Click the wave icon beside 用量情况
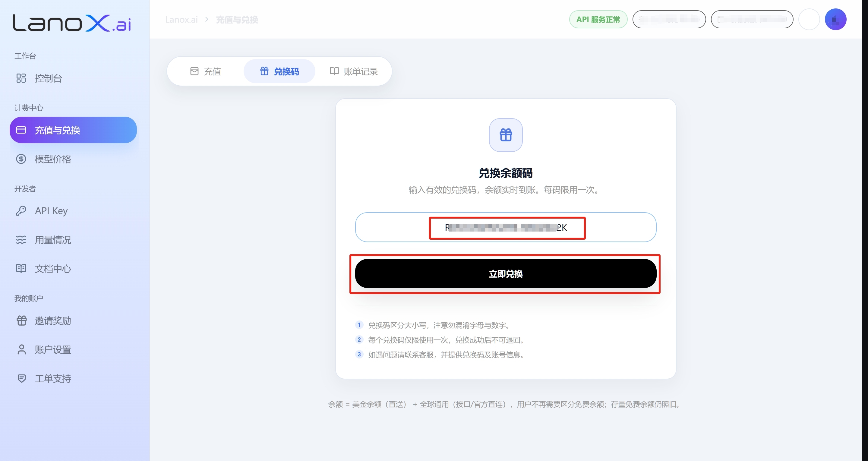This screenshot has width=868, height=461. coord(21,240)
